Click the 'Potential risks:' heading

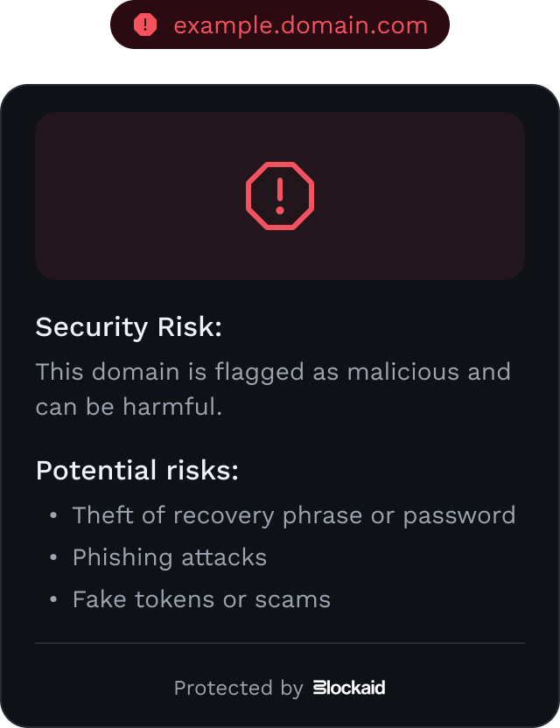pyautogui.click(x=137, y=471)
